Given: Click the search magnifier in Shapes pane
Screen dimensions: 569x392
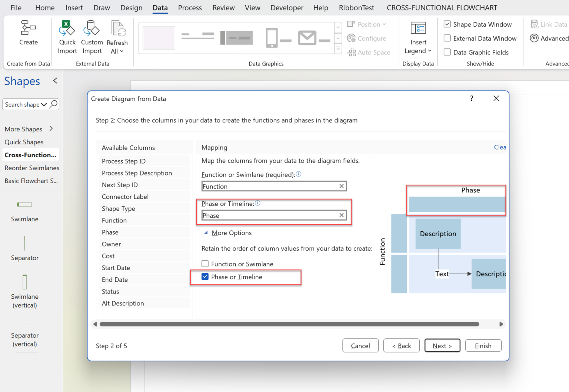Looking at the screenshot, I should 54,104.
